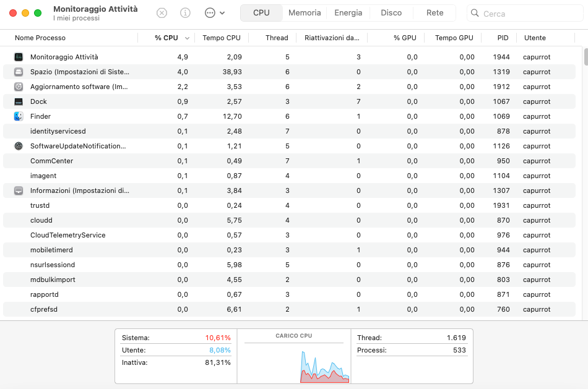Image resolution: width=588 pixels, height=389 pixels.
Task: Click Aggiornamento software gear icon
Action: 19,87
